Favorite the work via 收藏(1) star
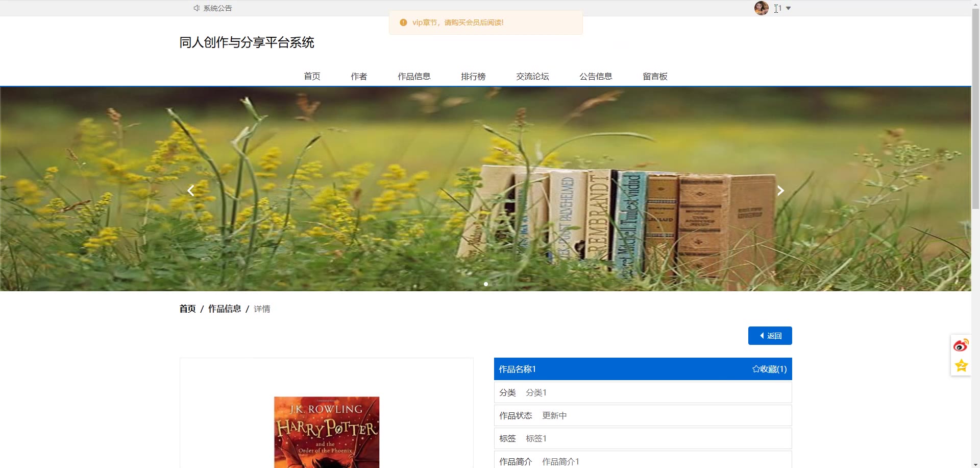980x468 pixels. coord(769,369)
